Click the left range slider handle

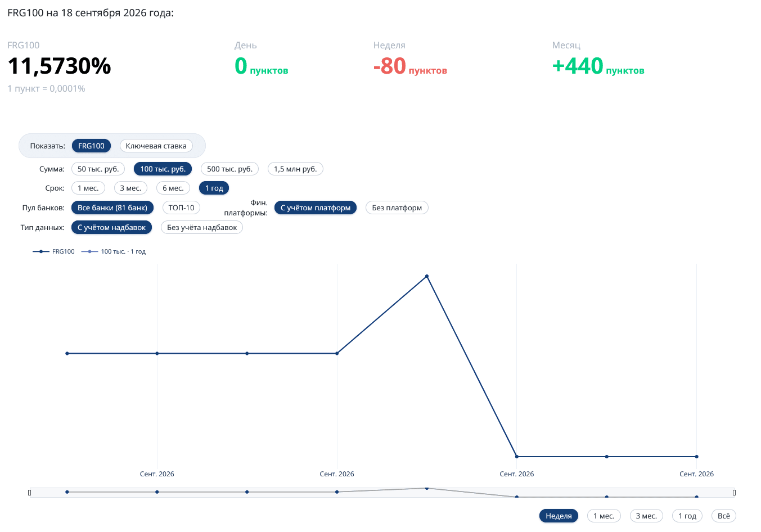[x=30, y=493]
